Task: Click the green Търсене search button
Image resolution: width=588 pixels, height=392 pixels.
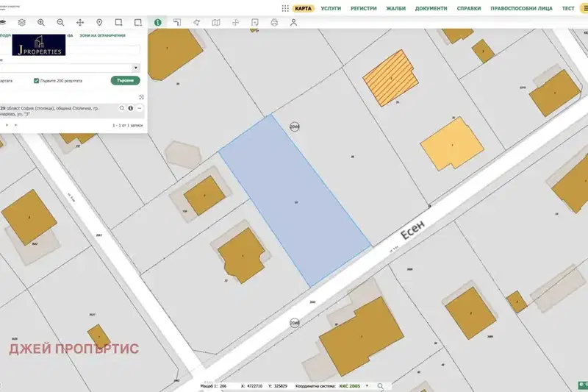Action: pos(125,81)
